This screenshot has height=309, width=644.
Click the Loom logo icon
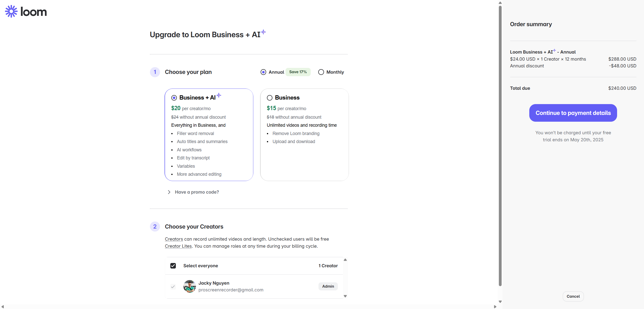[x=11, y=11]
